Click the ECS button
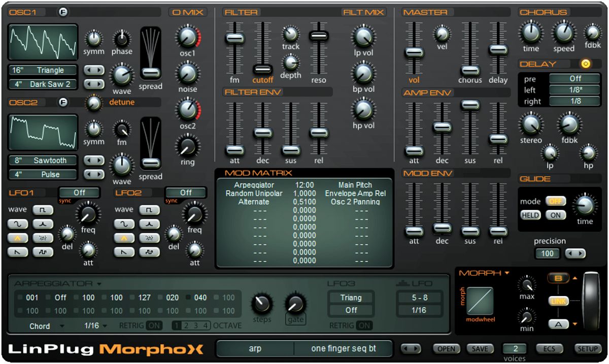 point(550,348)
